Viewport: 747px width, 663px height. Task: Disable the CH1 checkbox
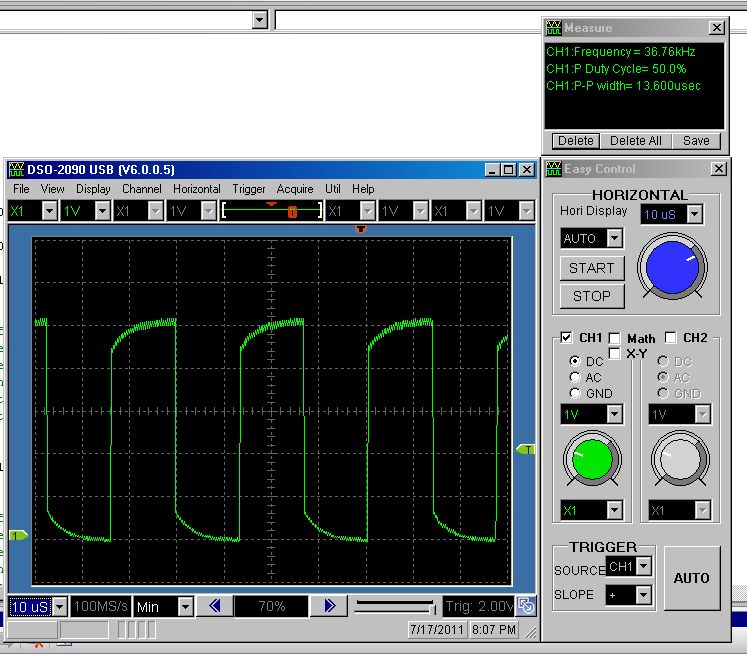567,338
